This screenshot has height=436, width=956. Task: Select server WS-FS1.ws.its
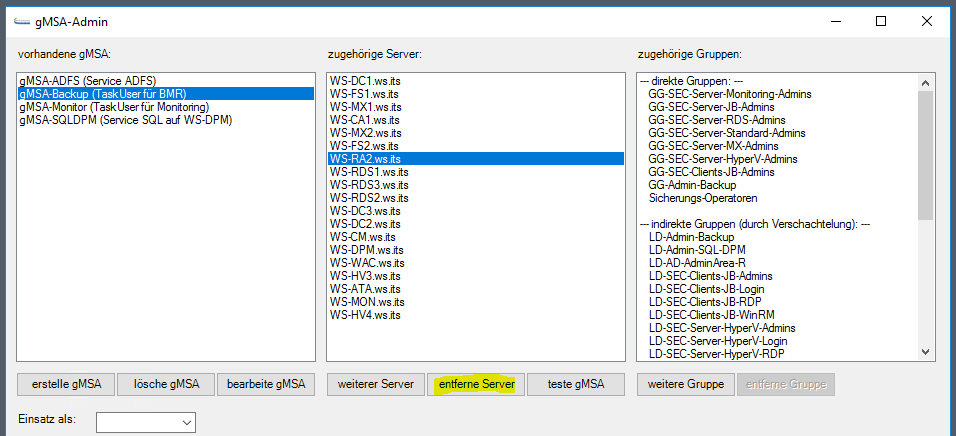click(476, 94)
